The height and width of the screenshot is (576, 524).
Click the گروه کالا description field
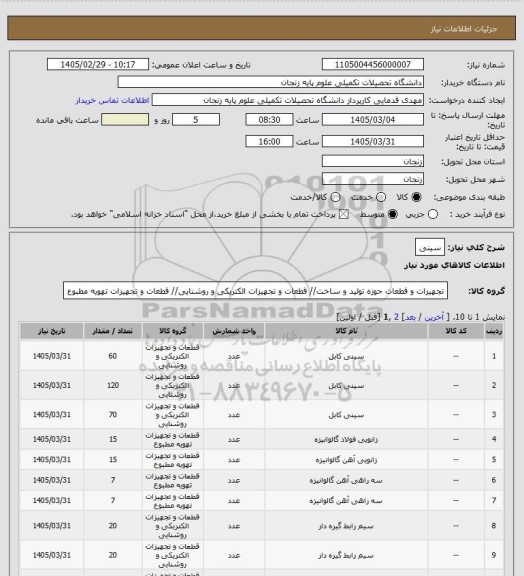tap(255, 291)
